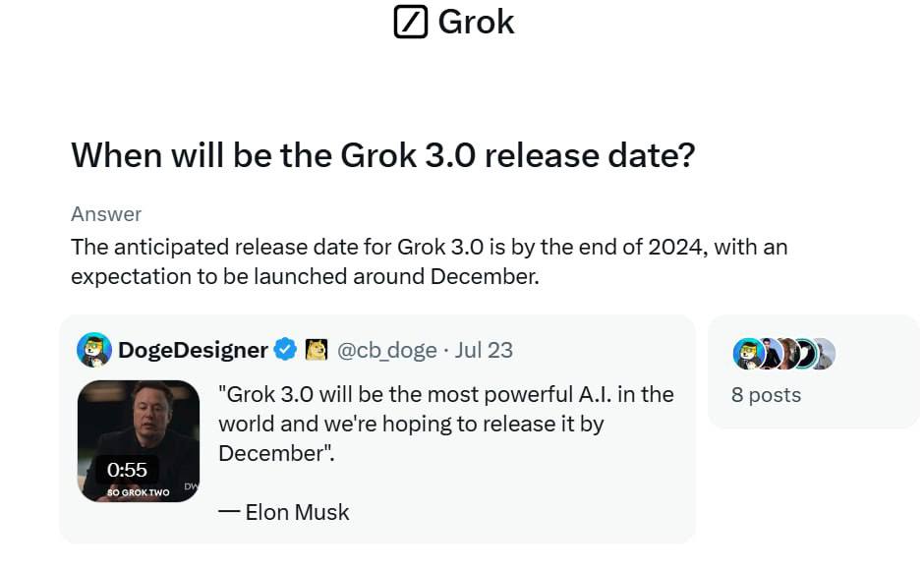Viewport: 924px width, 569px height.
Task: Click the "— Elon Musk" attribution line
Action: tap(283, 512)
